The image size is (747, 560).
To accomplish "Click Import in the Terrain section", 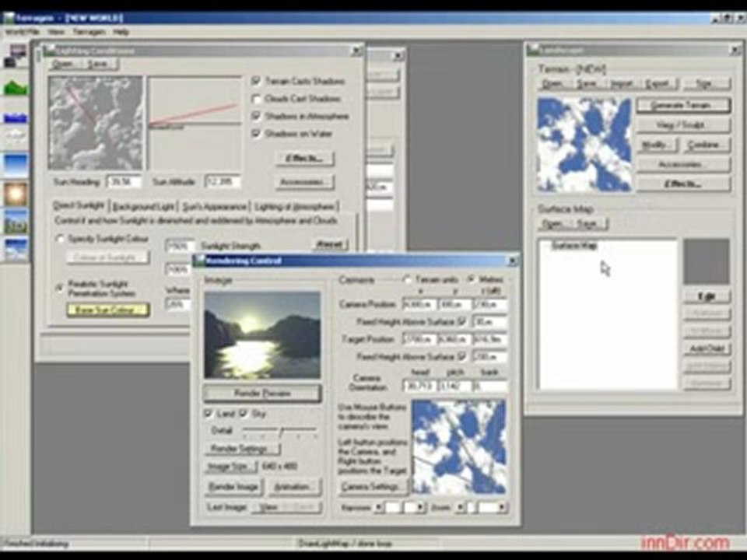I will pyautogui.click(x=623, y=84).
